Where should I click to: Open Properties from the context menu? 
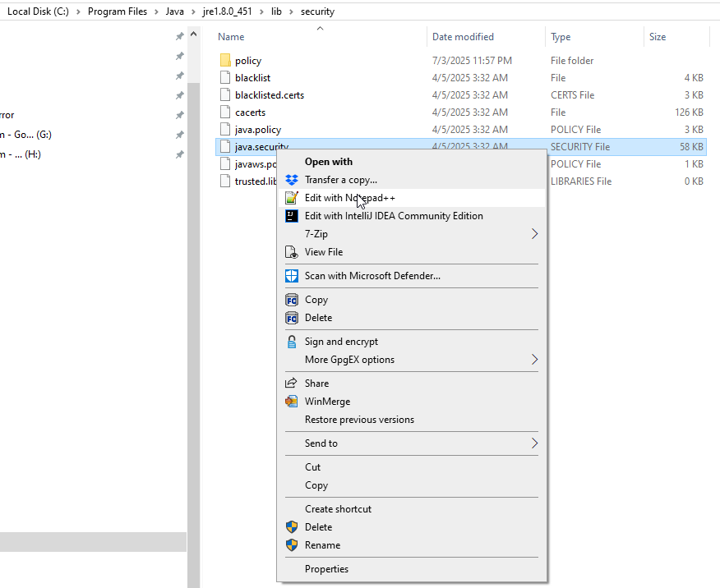412,569
